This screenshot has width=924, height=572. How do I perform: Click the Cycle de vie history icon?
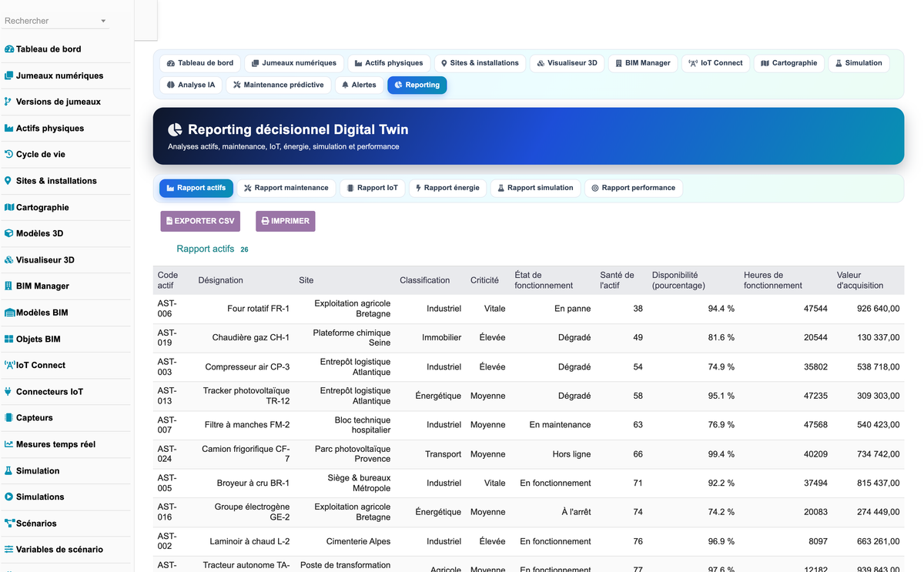[x=9, y=154]
